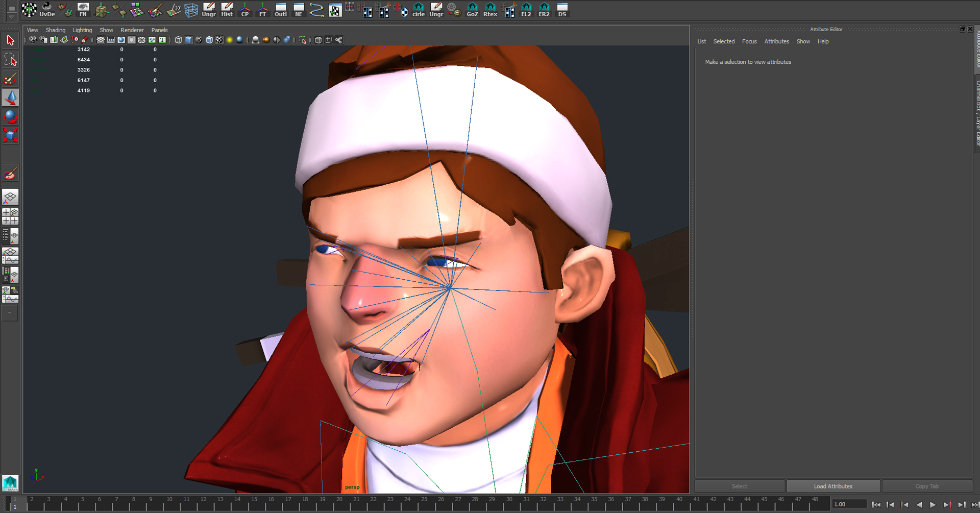Open the Outl shelf button
This screenshot has width=980, height=513.
(281, 10)
